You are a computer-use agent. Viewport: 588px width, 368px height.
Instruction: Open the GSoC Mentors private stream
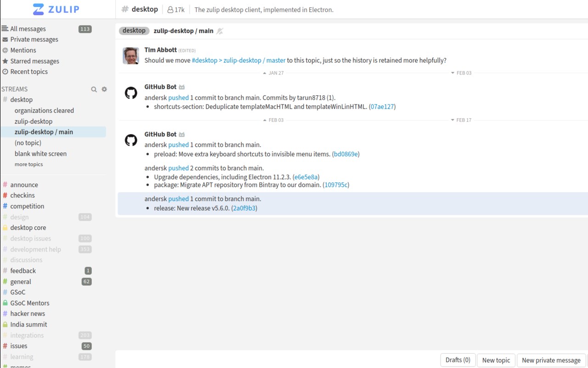[x=29, y=303]
